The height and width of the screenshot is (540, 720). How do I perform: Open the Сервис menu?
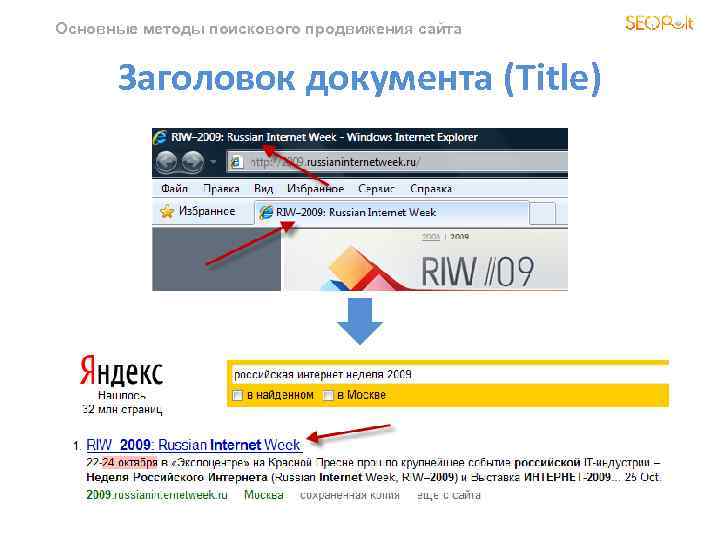tap(377, 188)
